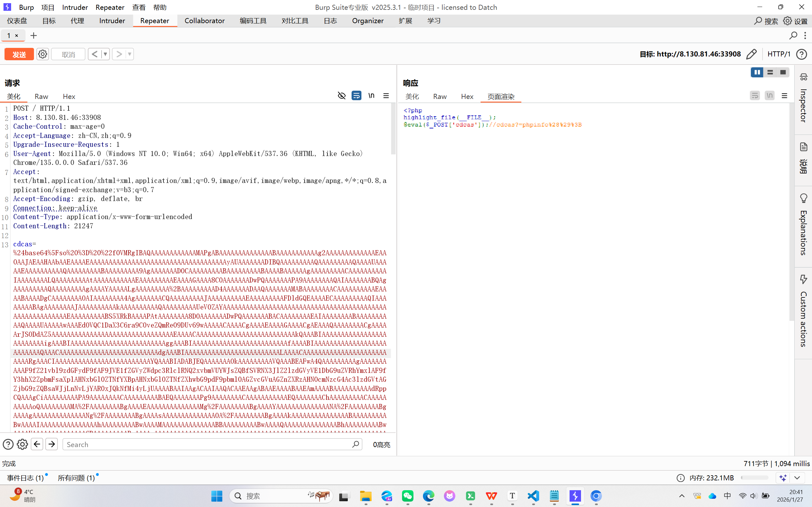812x507 pixels.
Task: Switch to the Collaborator tab
Action: pyautogui.click(x=204, y=21)
